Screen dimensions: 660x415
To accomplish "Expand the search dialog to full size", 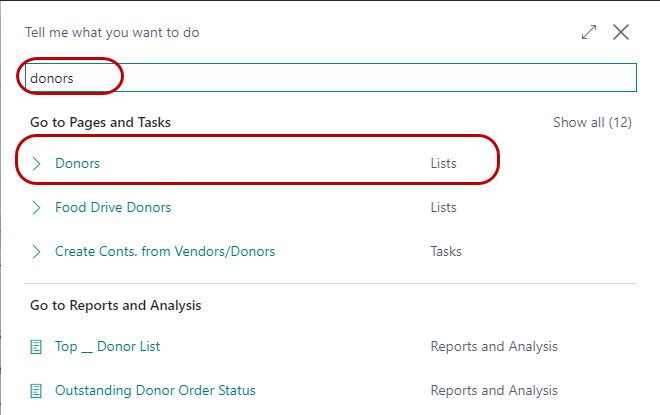I will click(x=589, y=32).
